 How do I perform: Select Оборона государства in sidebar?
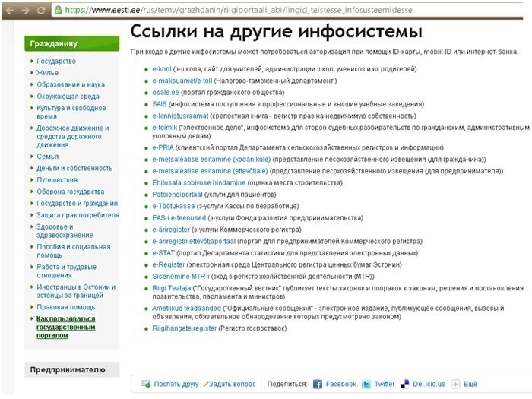click(70, 192)
